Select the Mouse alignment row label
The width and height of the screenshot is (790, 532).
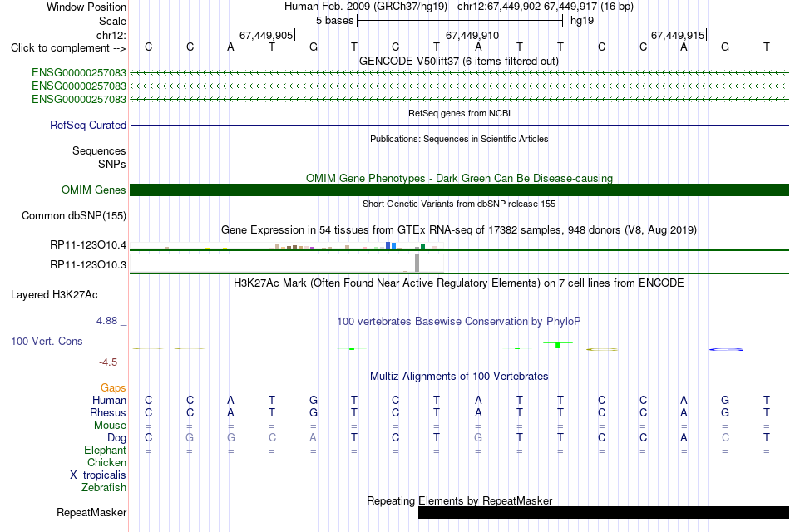click(110, 426)
